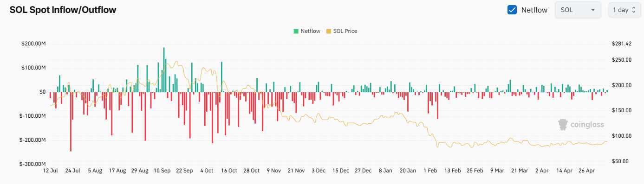
Task: Click the 25 Feb date label
Action: [475, 171]
